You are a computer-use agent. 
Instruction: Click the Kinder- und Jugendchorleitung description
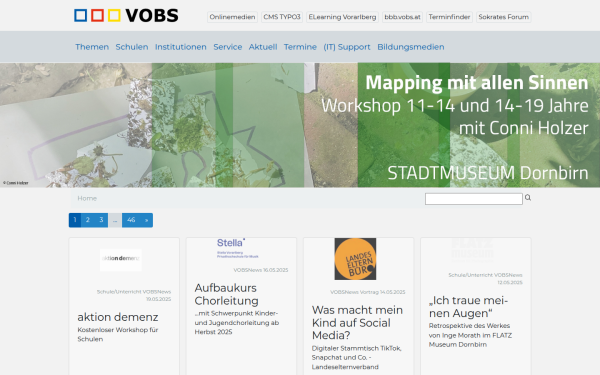(236, 323)
